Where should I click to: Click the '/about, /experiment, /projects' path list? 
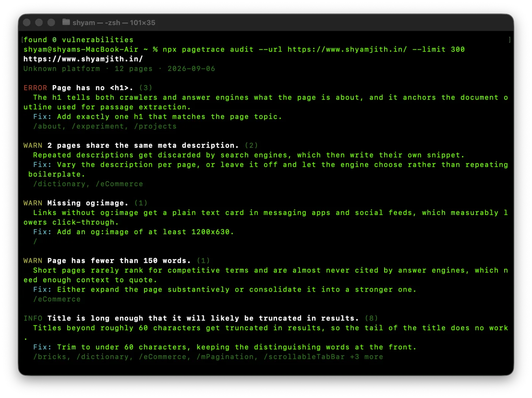tap(105, 126)
